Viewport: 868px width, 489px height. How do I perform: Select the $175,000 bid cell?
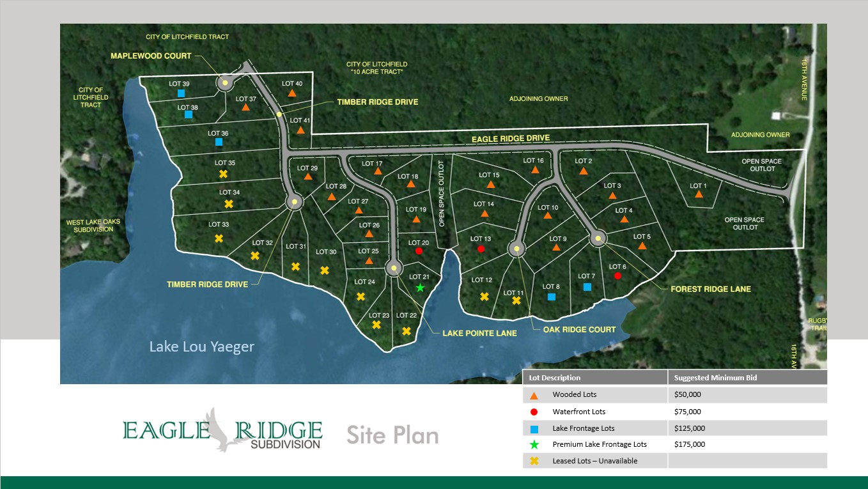690,444
